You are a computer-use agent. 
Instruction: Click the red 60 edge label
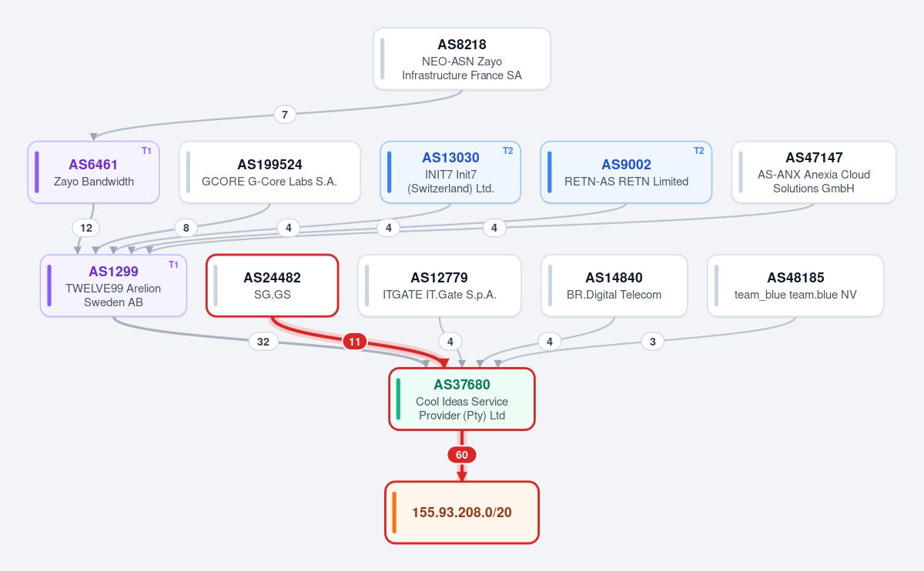click(462, 455)
